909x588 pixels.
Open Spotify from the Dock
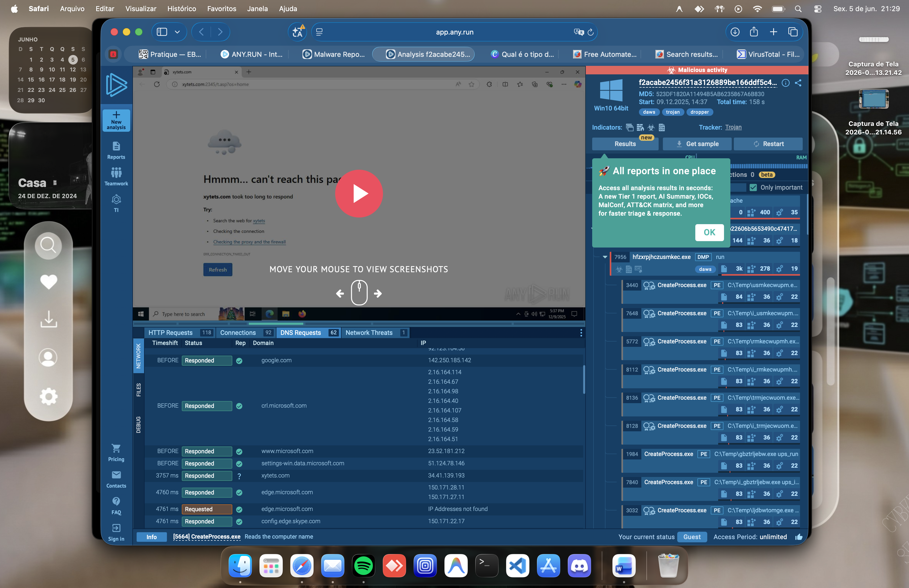tap(363, 565)
